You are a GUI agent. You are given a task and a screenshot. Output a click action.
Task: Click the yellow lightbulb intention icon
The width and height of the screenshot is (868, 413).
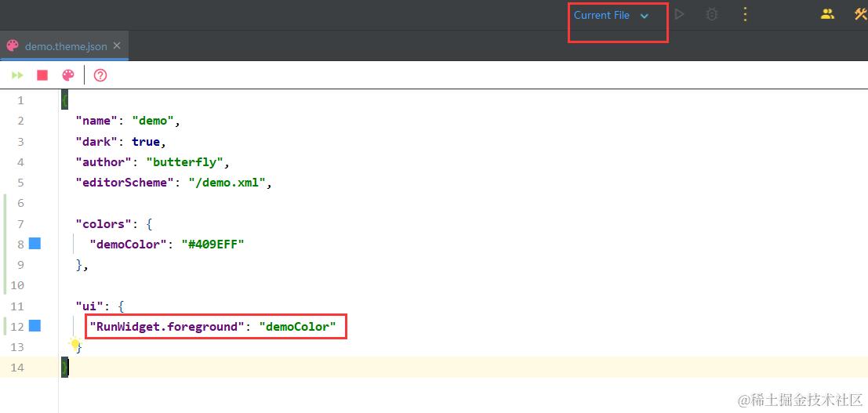pyautogui.click(x=74, y=343)
